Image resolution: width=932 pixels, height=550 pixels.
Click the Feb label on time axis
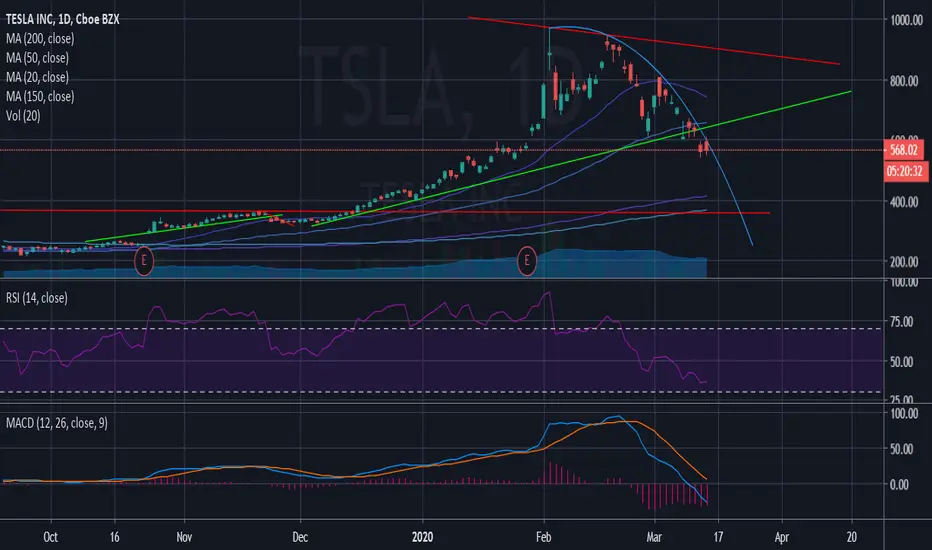543,537
